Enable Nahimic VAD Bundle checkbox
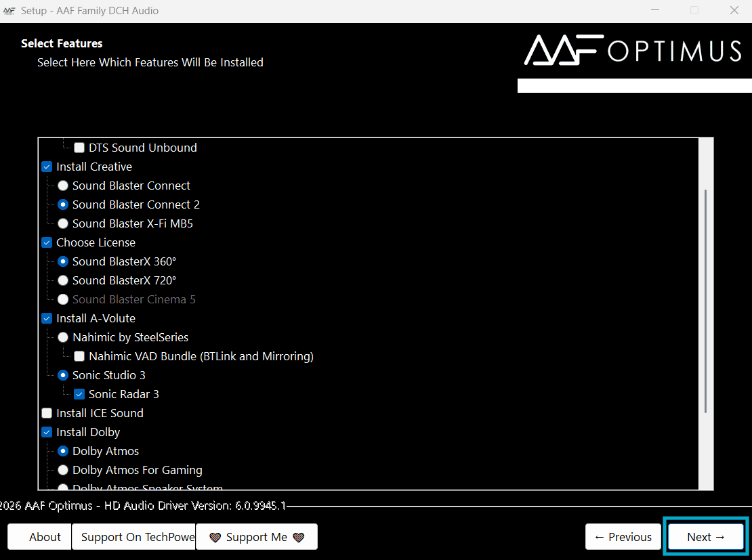The height and width of the screenshot is (560, 752). pyautogui.click(x=79, y=356)
